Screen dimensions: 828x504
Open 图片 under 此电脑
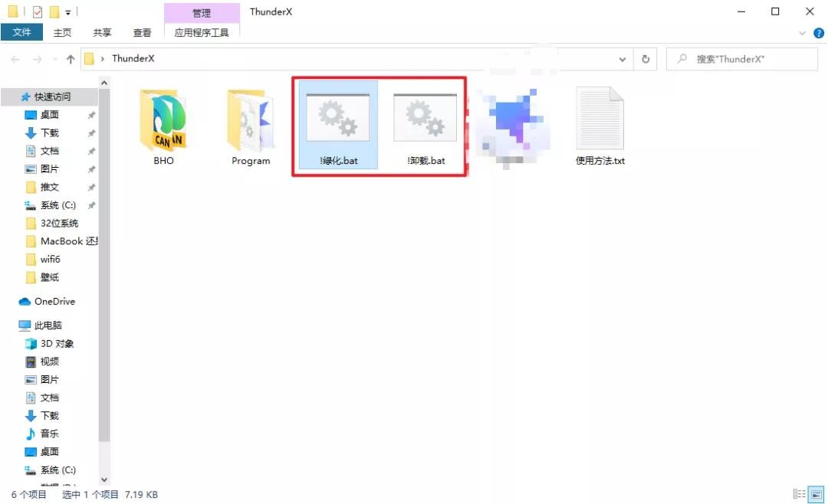50,379
